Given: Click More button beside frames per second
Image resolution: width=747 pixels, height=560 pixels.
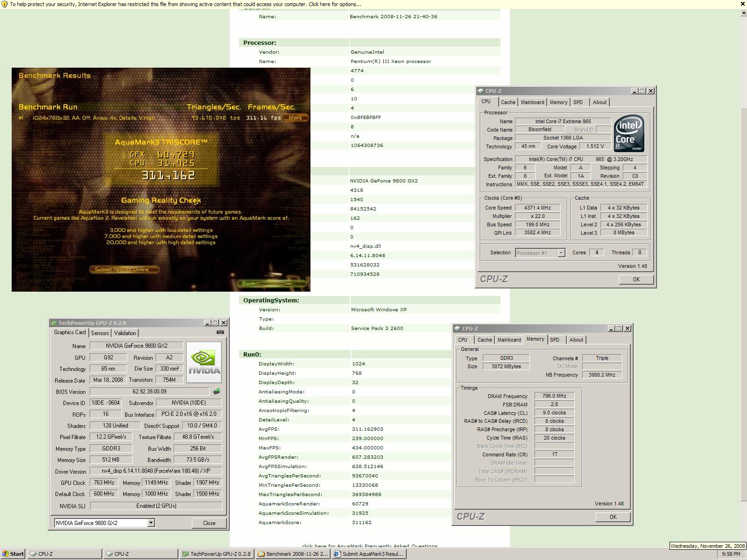Looking at the screenshot, I should click(x=296, y=118).
